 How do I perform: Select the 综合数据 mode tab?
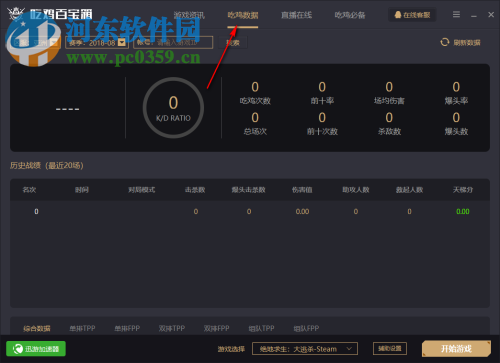tap(37, 328)
